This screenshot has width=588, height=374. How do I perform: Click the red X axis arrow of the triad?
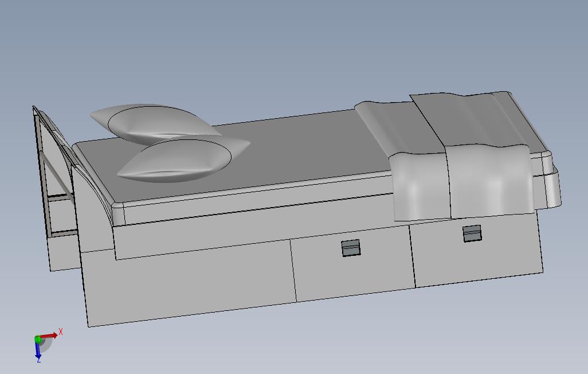(49, 336)
